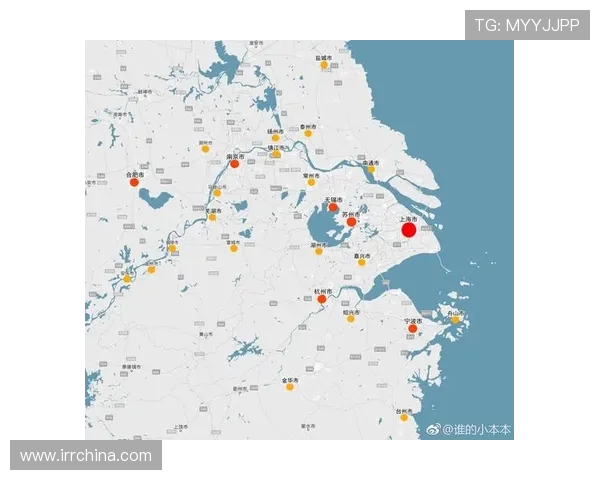
Task: Select the Jiaxing (嘉兴市) orange marker
Action: pyautogui.click(x=362, y=262)
